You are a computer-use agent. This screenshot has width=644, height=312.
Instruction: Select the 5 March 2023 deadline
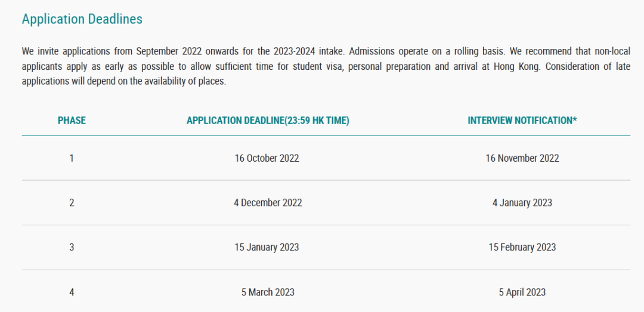268,292
